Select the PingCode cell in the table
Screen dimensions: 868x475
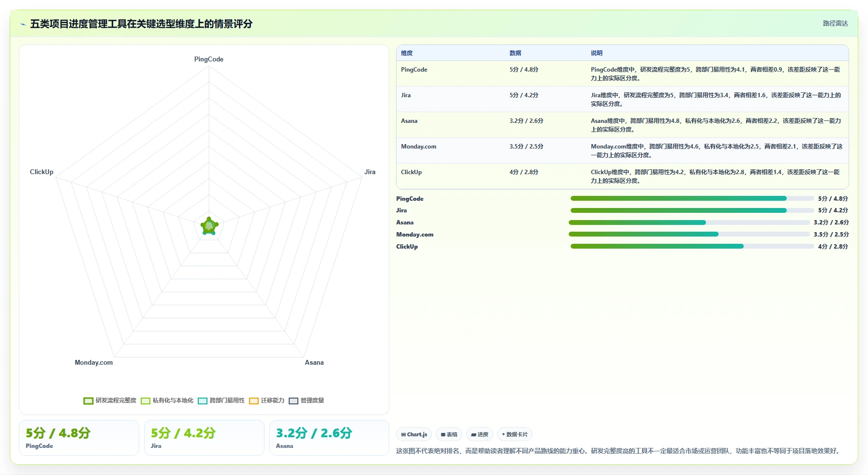click(x=414, y=70)
